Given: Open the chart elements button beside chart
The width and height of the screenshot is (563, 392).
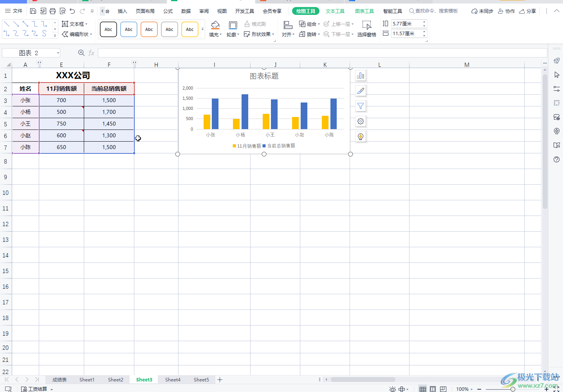Looking at the screenshot, I should pyautogui.click(x=361, y=76).
